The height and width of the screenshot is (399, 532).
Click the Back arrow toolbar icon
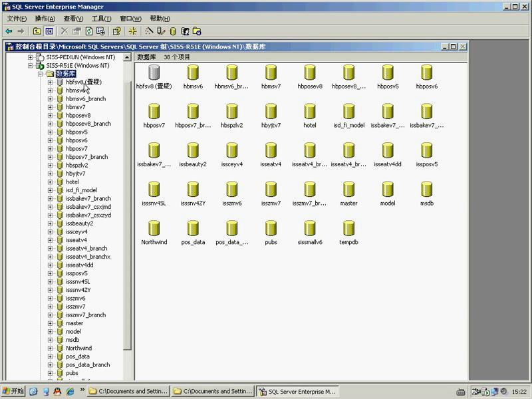pos(9,31)
